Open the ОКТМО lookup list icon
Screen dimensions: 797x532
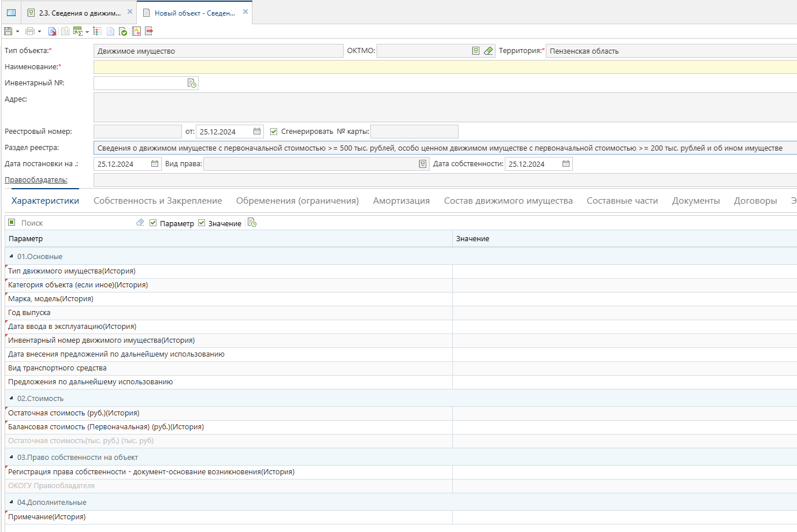click(x=475, y=51)
